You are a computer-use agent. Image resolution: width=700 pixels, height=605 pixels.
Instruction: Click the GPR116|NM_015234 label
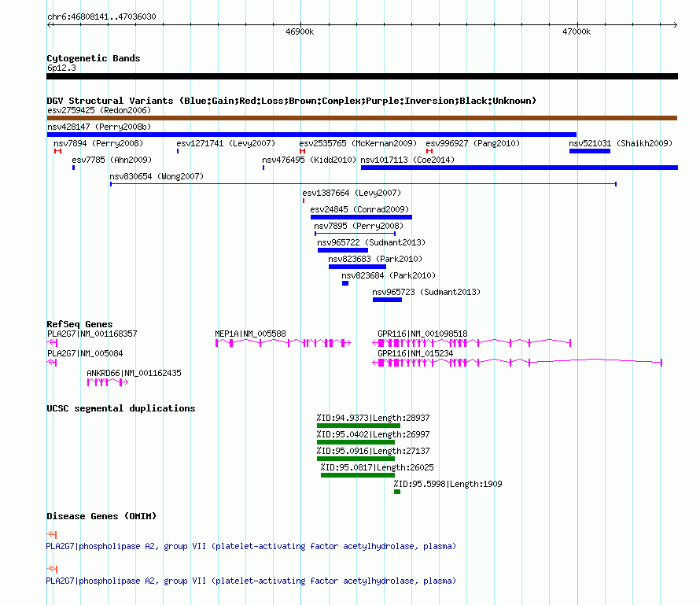(415, 353)
